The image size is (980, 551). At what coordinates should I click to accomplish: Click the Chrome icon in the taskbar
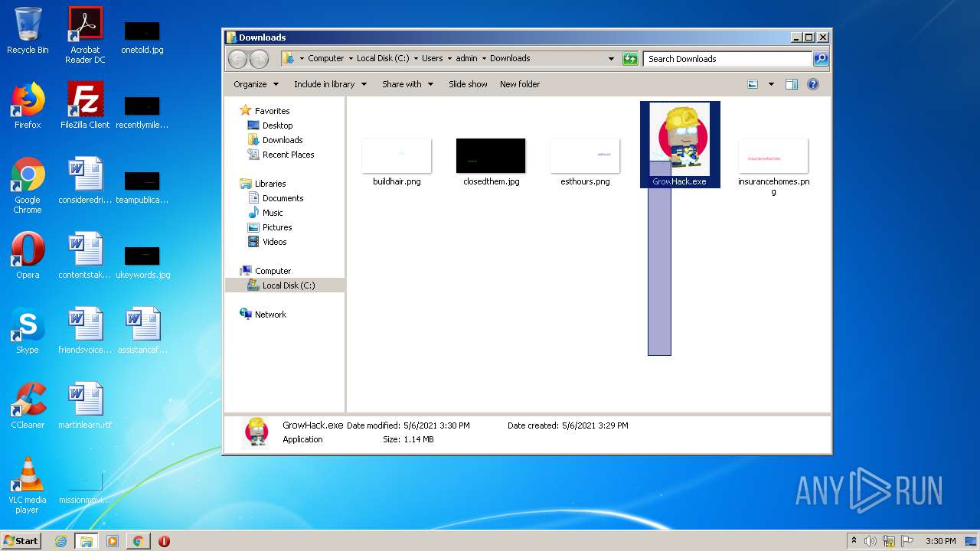coord(138,541)
